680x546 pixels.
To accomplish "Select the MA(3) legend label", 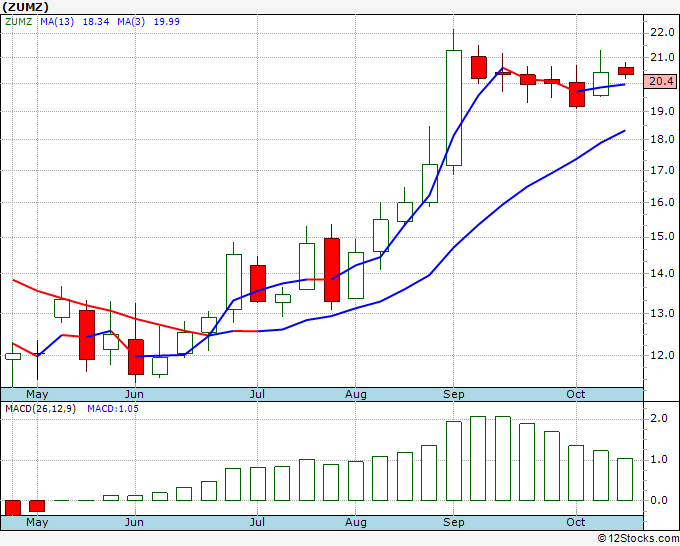I will (x=131, y=21).
